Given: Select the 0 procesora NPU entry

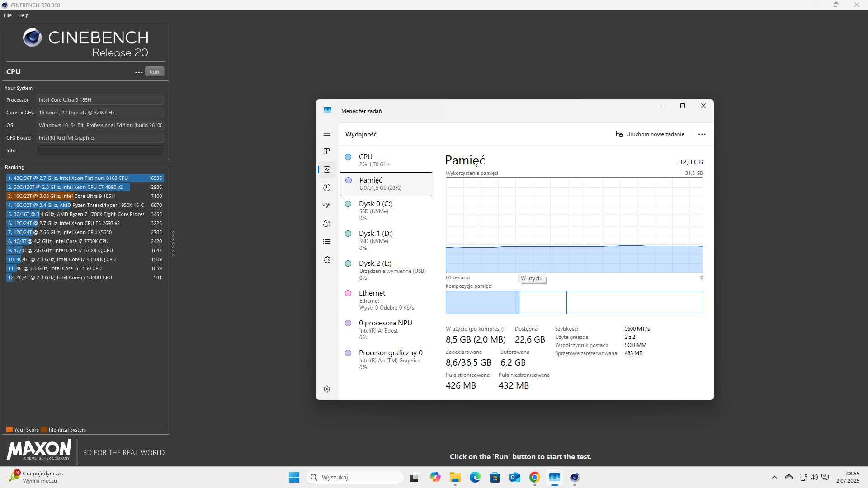Looking at the screenshot, I should [x=386, y=330].
